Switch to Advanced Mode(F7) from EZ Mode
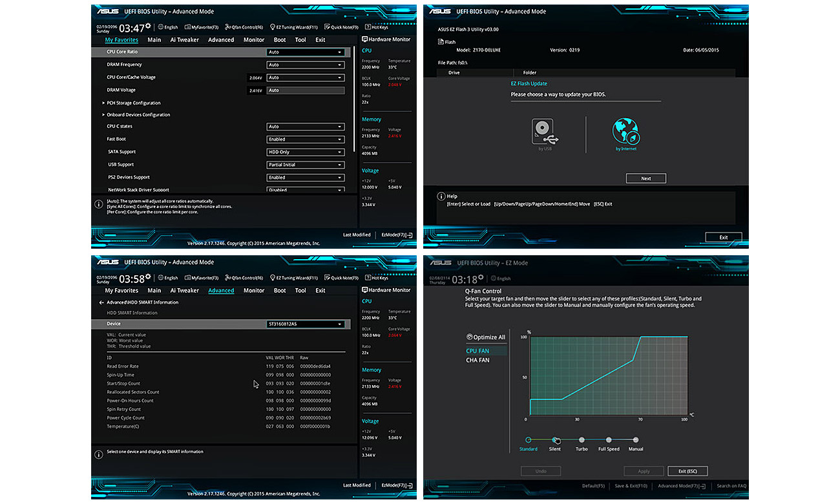This screenshot has width=840, height=504. (x=680, y=486)
